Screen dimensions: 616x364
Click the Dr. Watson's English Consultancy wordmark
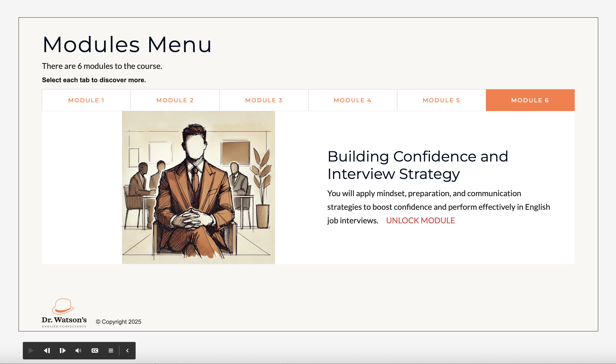tap(64, 322)
